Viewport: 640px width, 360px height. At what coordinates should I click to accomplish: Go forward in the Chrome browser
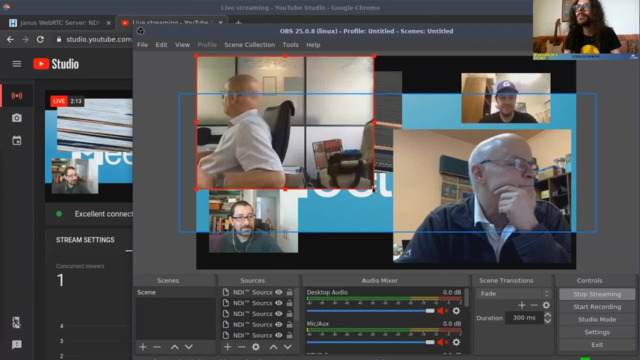[x=25, y=39]
